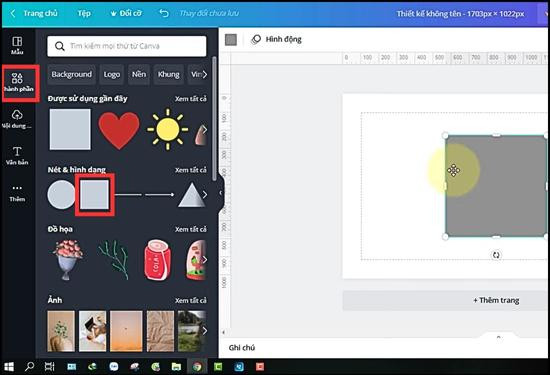This screenshot has width=550, height=375.
Task: Open the gray fill color swatch
Action: pos(231,40)
